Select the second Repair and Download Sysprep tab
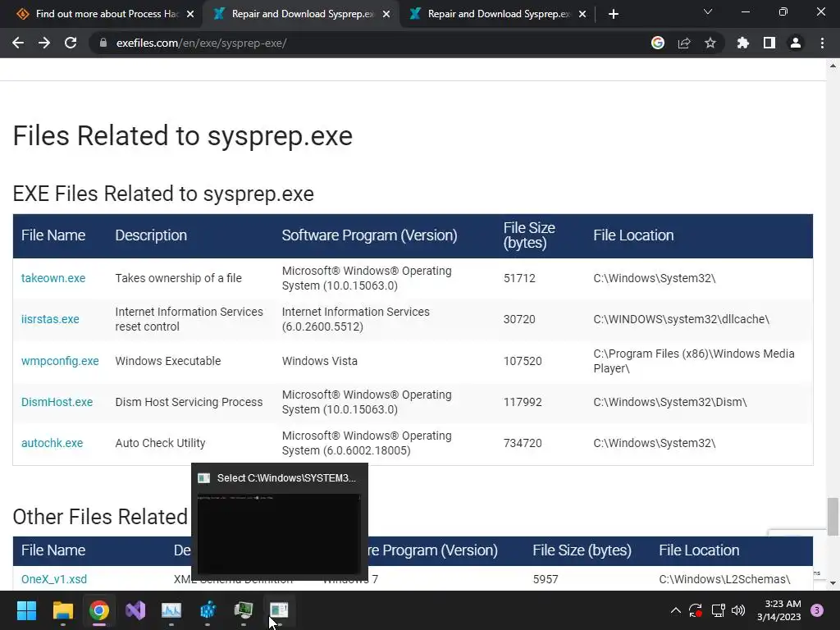This screenshot has height=630, width=840. point(300,14)
